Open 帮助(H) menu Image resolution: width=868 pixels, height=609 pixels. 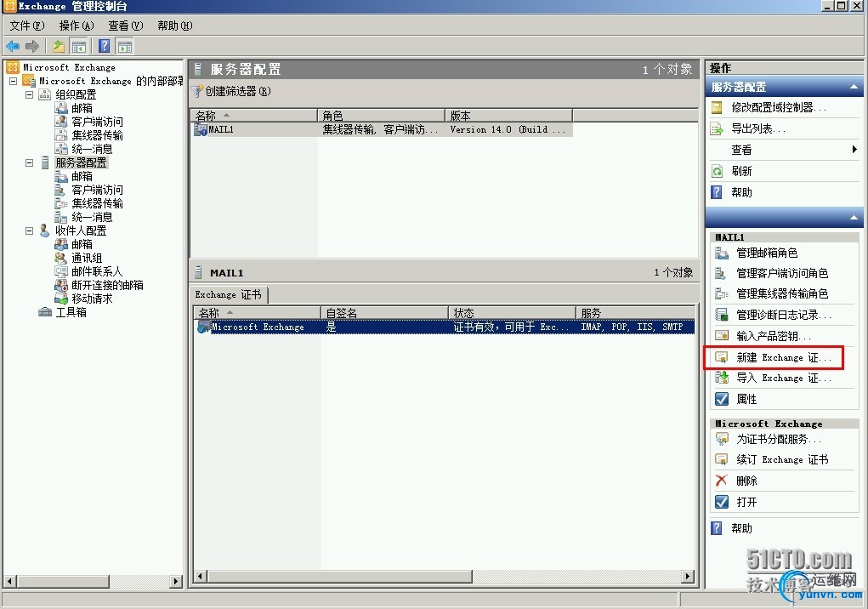click(175, 26)
